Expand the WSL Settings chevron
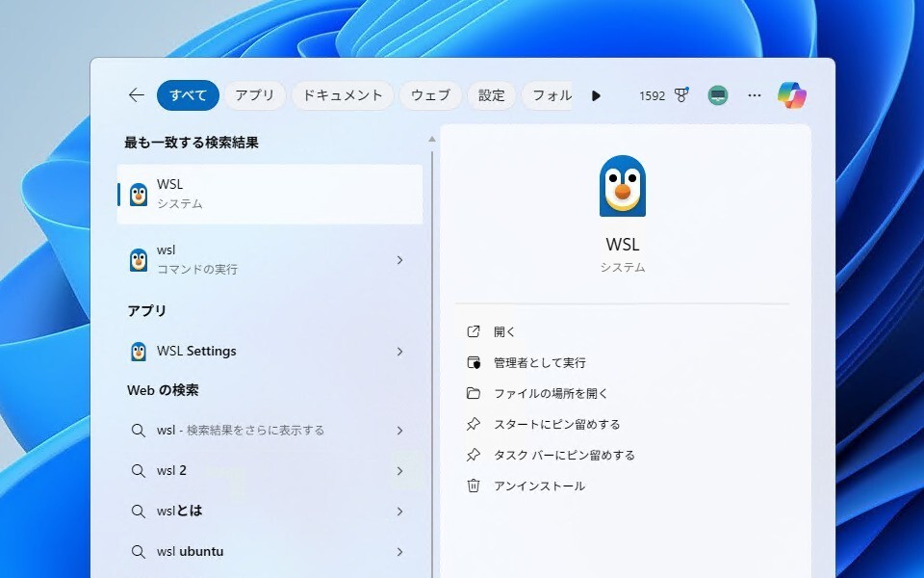This screenshot has height=578, width=924. coord(400,352)
